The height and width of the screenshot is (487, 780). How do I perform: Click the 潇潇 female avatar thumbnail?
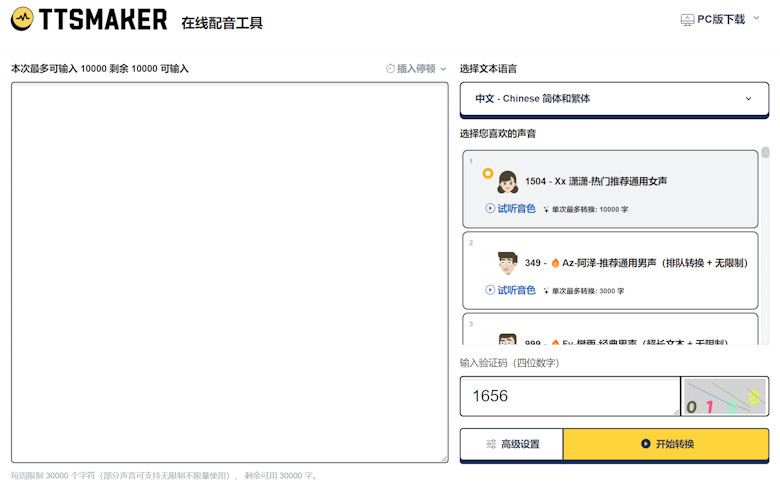[507, 182]
